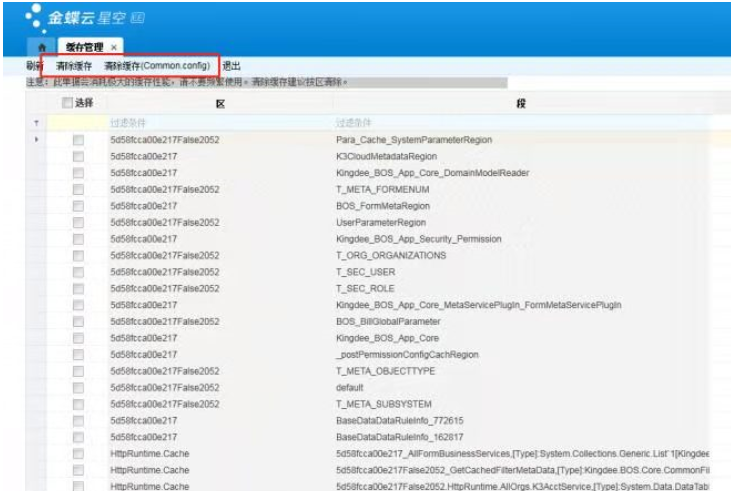Click the 段 column header
Viewport: 731px width, 491px height.
521,104
